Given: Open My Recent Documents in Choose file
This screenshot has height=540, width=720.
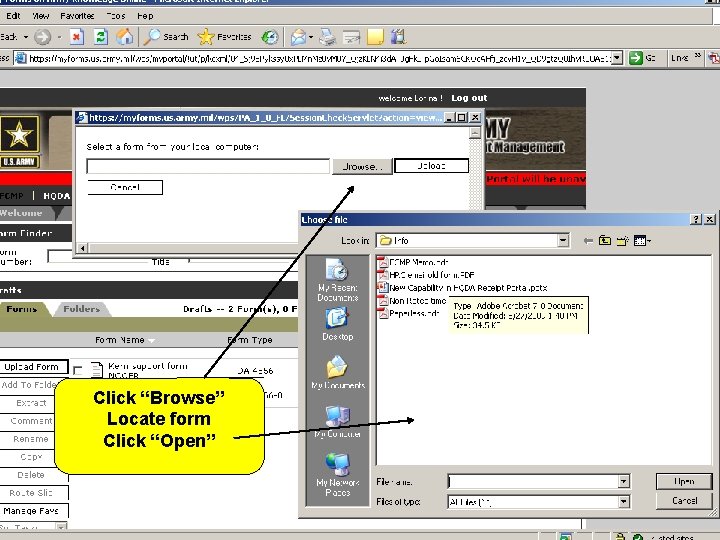Looking at the screenshot, I should (338, 280).
